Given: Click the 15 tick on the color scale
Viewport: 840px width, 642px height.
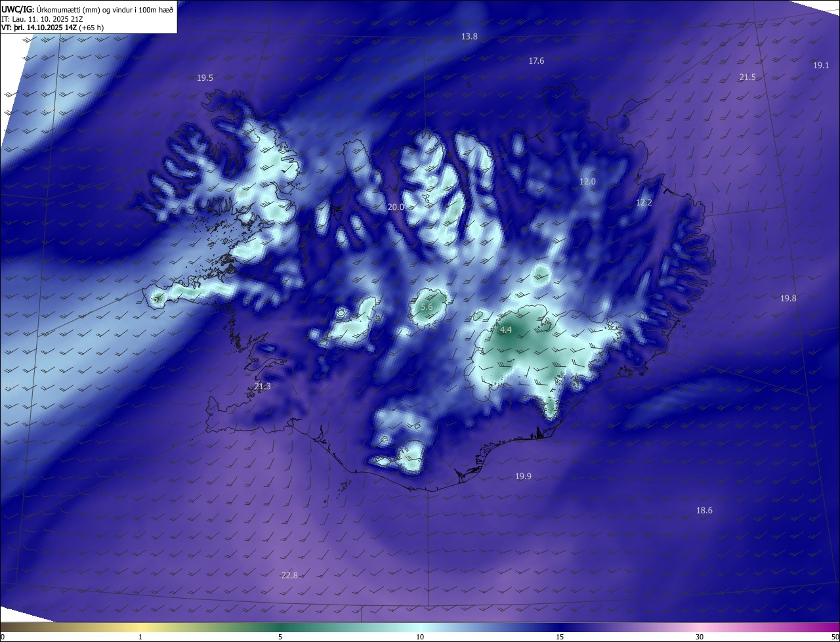Looking at the screenshot, I should (x=560, y=637).
